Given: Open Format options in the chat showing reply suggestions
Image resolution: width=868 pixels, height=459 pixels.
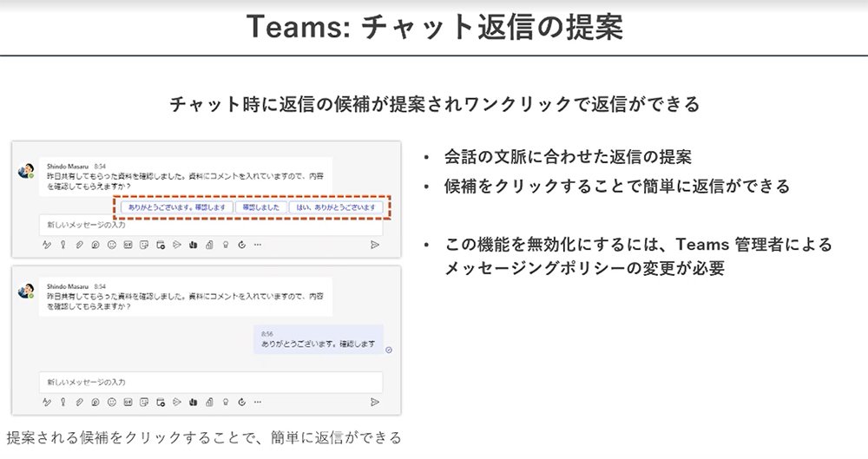Looking at the screenshot, I should (x=47, y=245).
